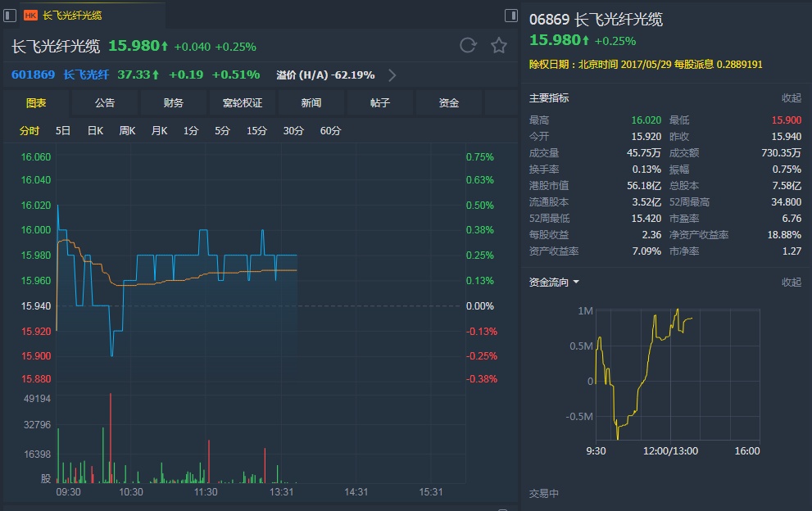Click the 成交额 value 730.35万
812x511 pixels.
tap(782, 153)
